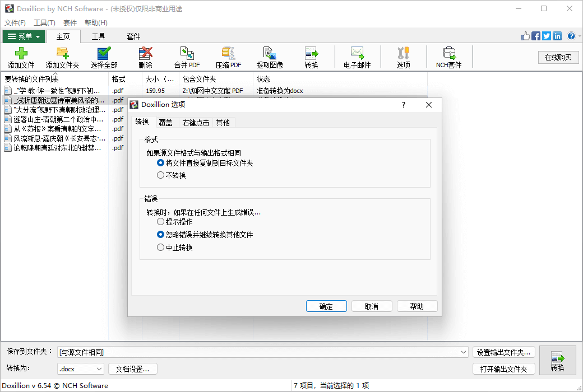This screenshot has width=583, height=392.
Task: Click the 取消 button
Action: 372,306
